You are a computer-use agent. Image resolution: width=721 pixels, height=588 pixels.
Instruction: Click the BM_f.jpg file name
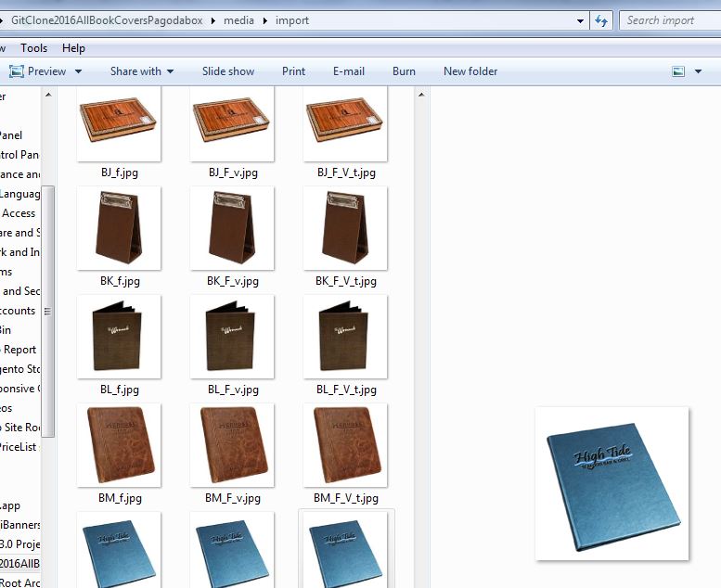120,498
